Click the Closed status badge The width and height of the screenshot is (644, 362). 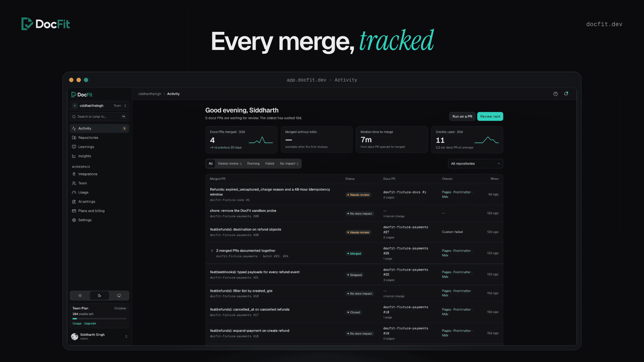(x=354, y=312)
